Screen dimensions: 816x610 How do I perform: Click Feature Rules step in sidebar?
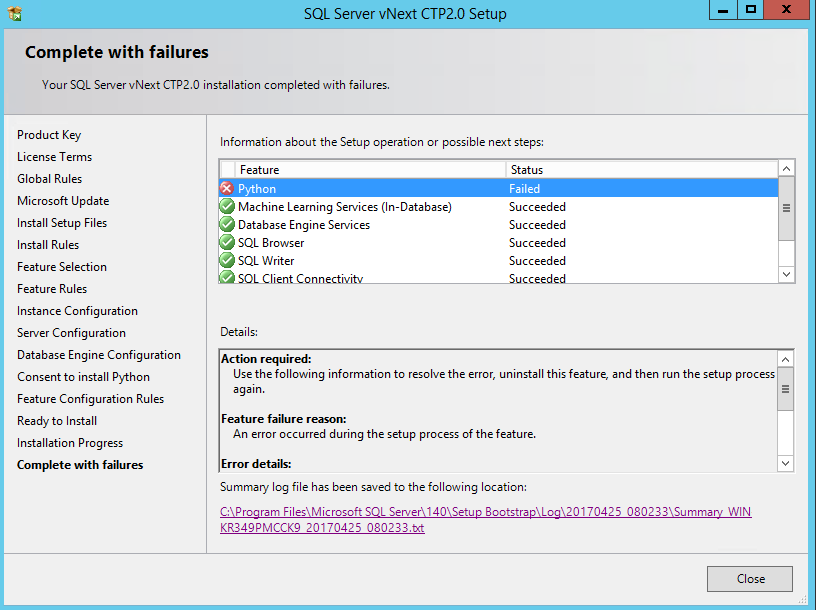coord(52,288)
